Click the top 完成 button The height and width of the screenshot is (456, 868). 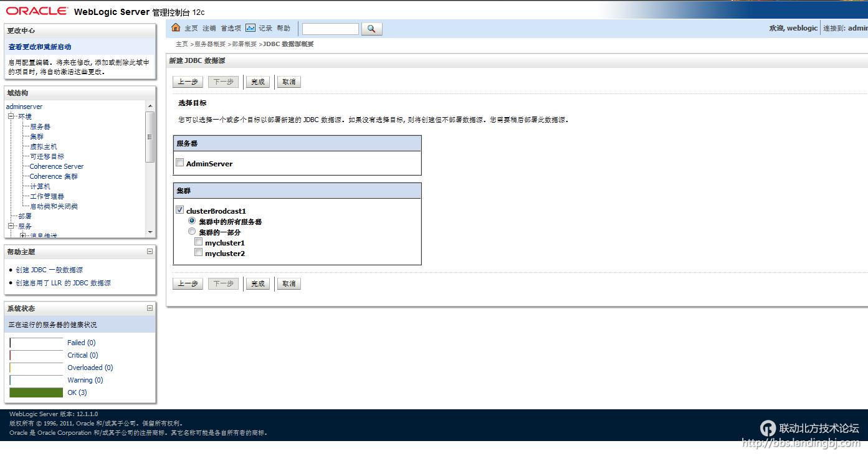pyautogui.click(x=258, y=82)
